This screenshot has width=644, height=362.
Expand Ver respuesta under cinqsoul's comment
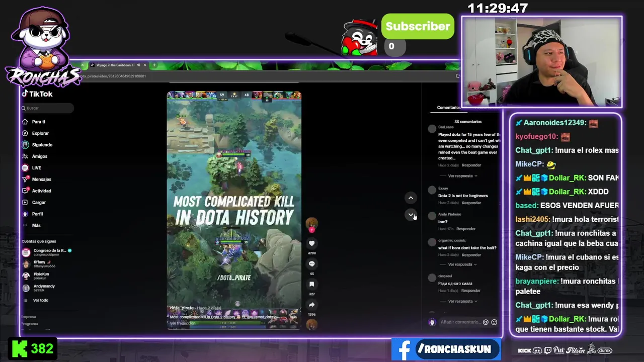click(x=462, y=301)
